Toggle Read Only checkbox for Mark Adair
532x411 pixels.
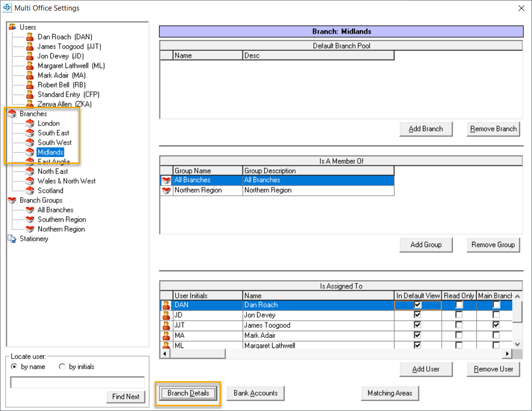[x=459, y=336]
